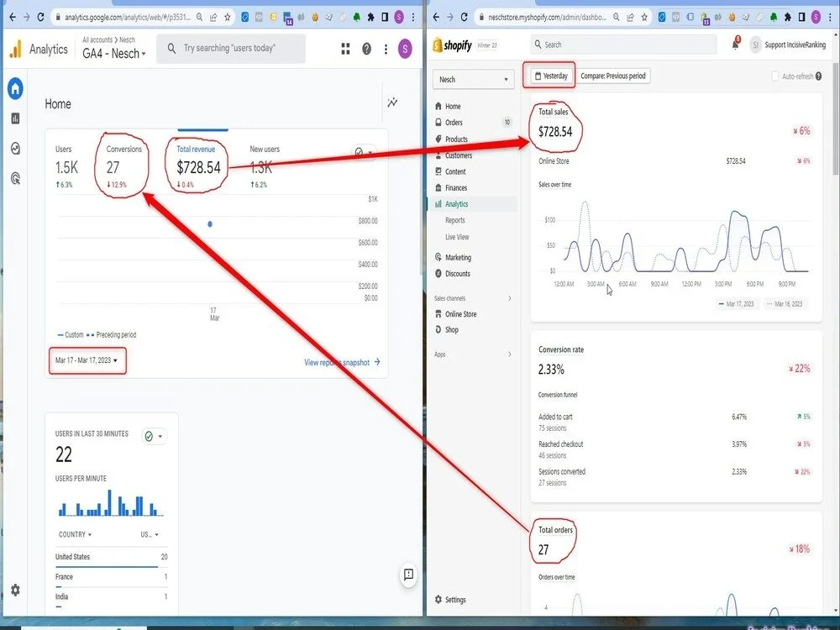Screen dimensions: 840x630
Task: Click Total sales card title
Action: tap(554, 112)
